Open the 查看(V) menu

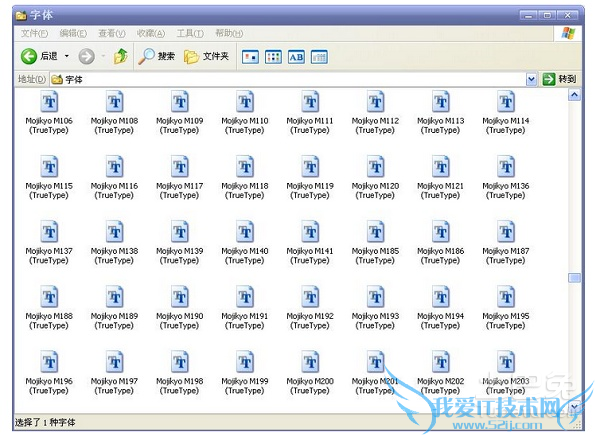[112, 34]
